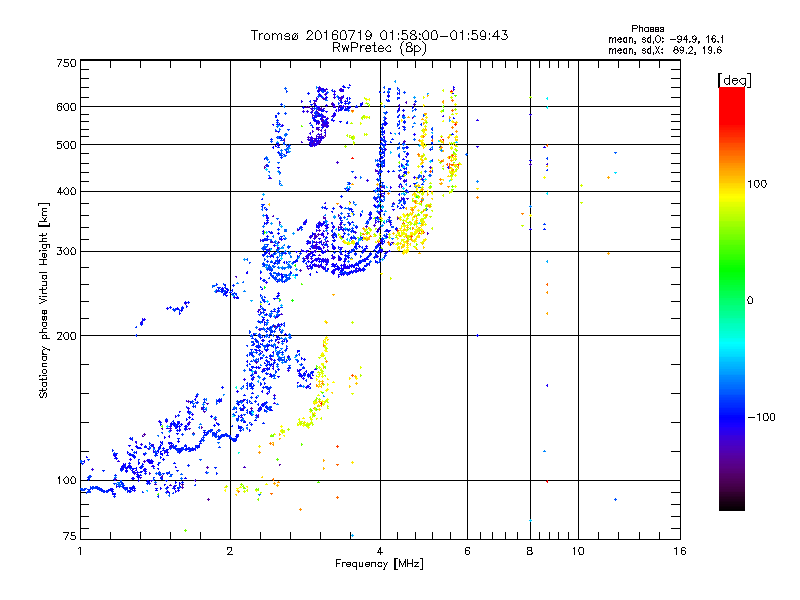Click the "75" height tick label
800x600 pixels.
[x=70, y=536]
